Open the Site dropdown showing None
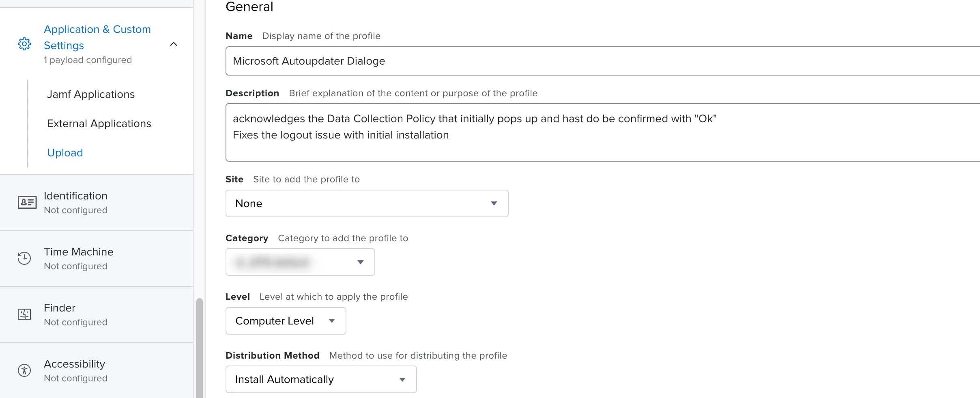Screen dimensions: 980x398 click(x=367, y=203)
